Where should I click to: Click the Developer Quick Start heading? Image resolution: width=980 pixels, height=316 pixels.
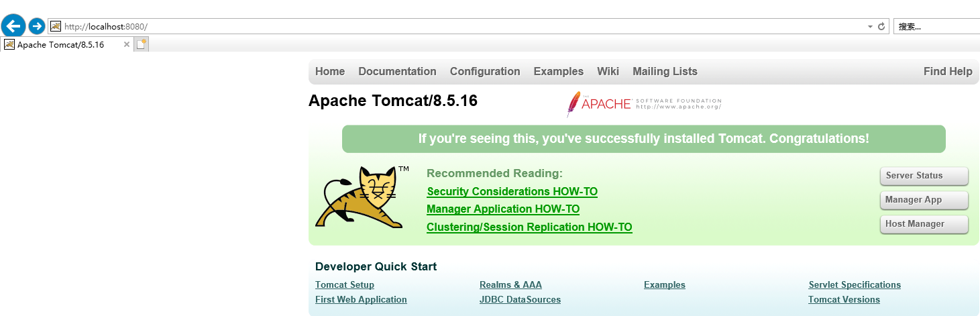(376, 266)
